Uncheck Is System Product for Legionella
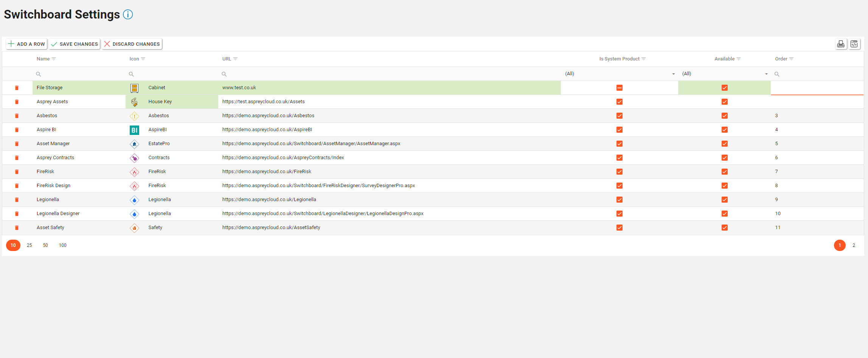The image size is (868, 358). click(x=619, y=200)
